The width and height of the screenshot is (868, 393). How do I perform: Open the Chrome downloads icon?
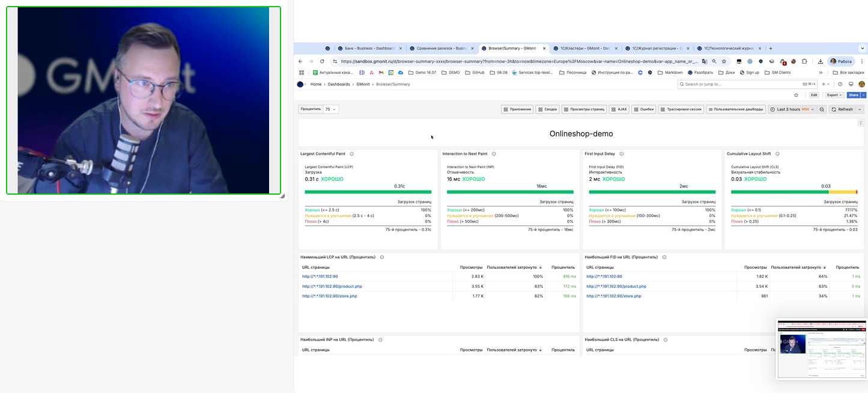point(821,61)
